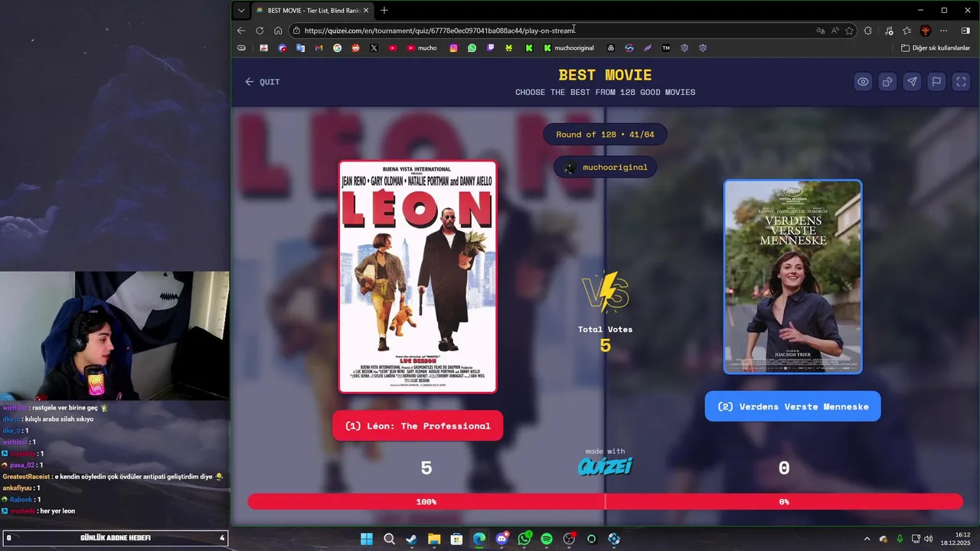This screenshot has width=980, height=551.
Task: Click the red 100% vote progress bar
Action: coord(426,502)
